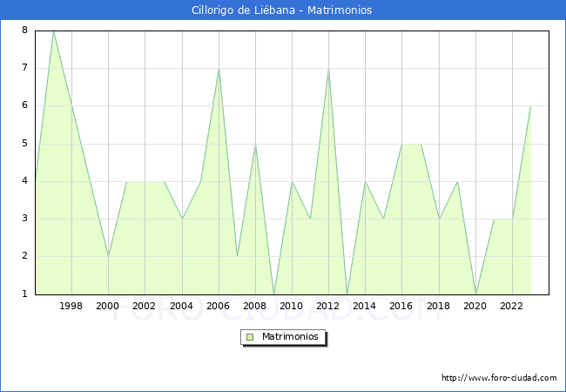
Task: Click the x-axis label 2002
Action: (144, 306)
